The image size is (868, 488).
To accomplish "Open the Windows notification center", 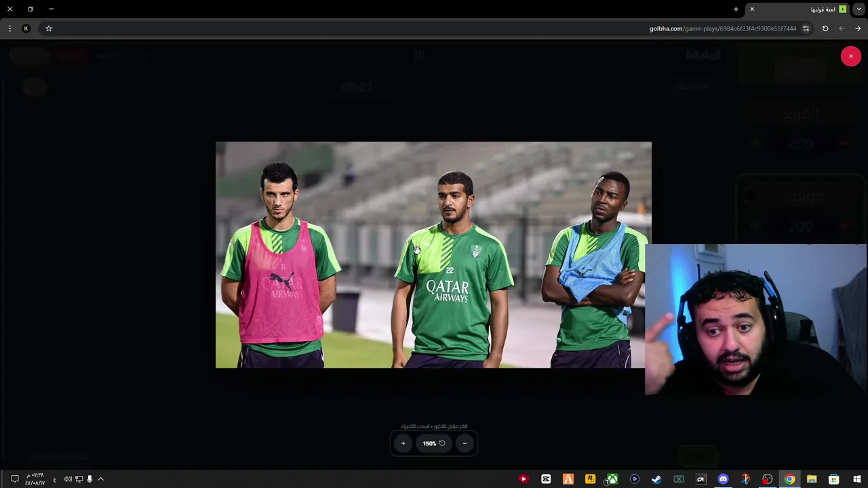I will 14,479.
